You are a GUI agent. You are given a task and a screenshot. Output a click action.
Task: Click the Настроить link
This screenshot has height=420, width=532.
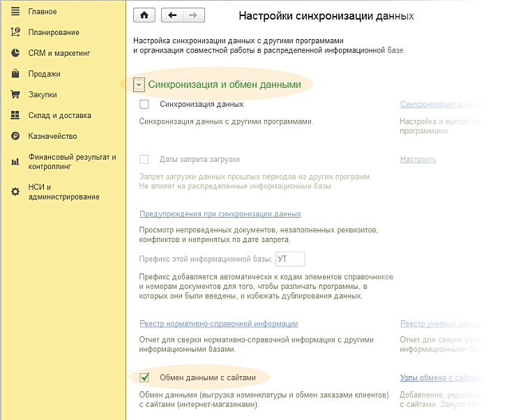tap(418, 160)
